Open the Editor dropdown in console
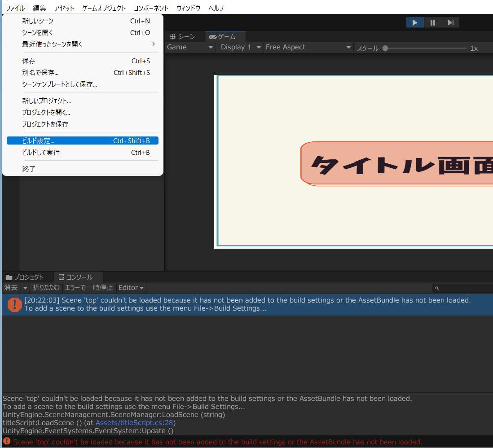Viewport: 493px width, 448px height. [x=131, y=288]
